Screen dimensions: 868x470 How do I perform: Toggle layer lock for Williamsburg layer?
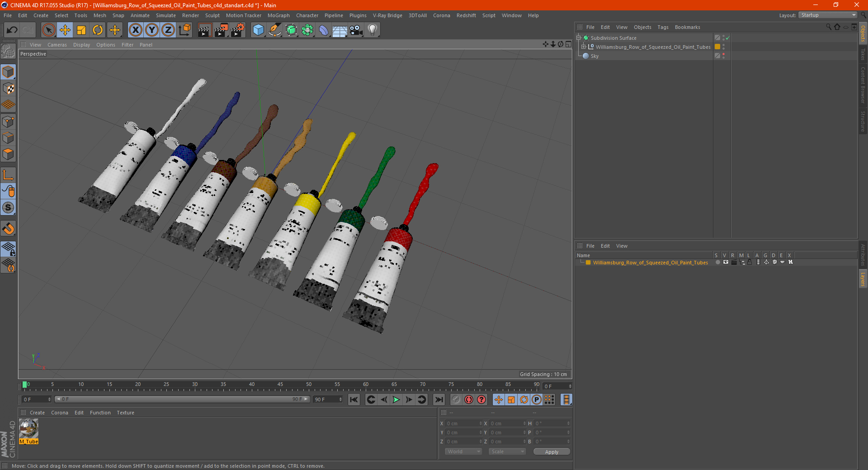pyautogui.click(x=750, y=262)
